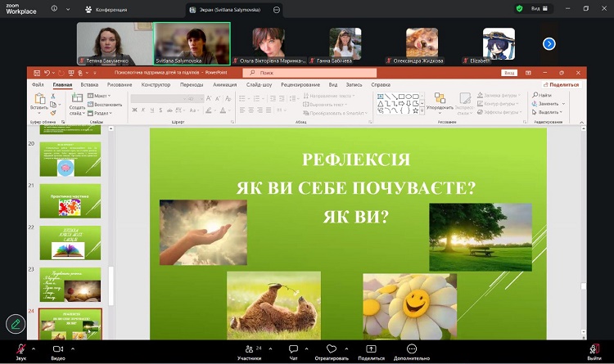
Task: Open the Дополнительно more options menu
Action: point(411,350)
